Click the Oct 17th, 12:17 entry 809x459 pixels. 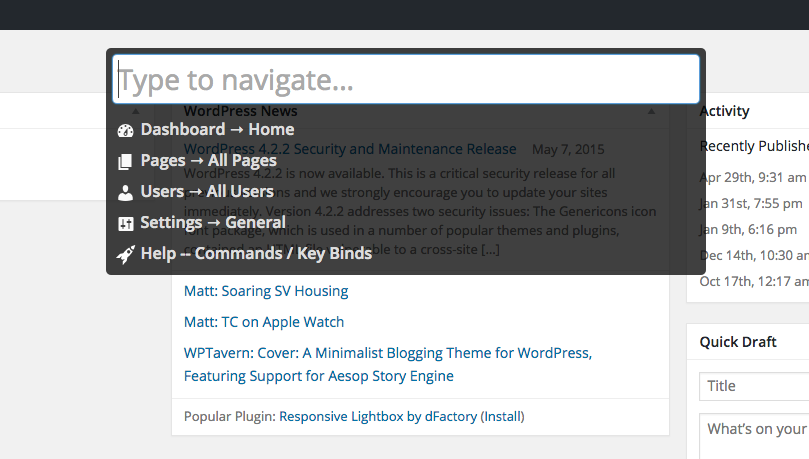754,282
